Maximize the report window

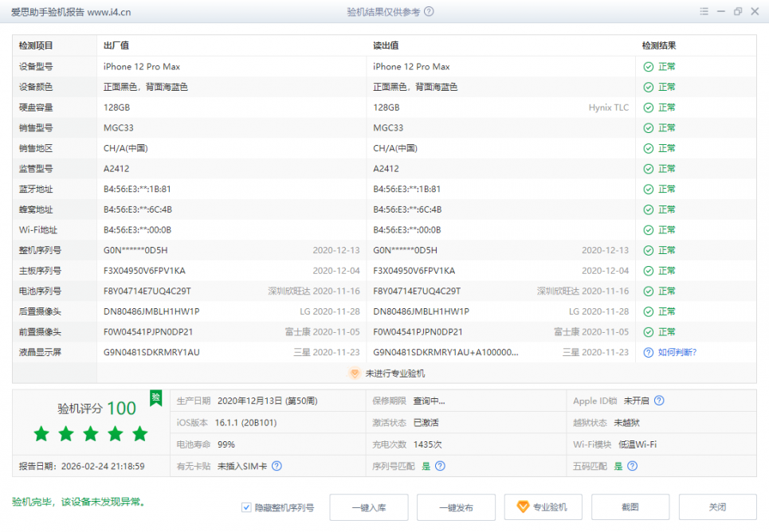tap(737, 12)
